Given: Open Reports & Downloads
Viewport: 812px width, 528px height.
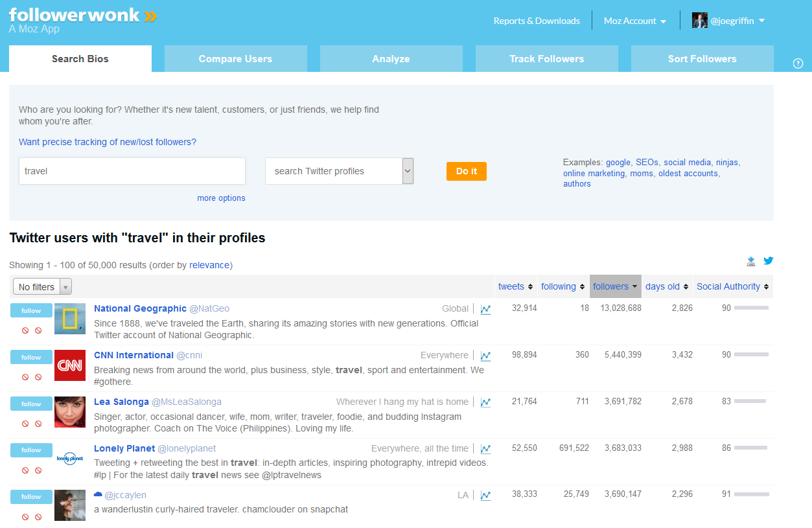Looking at the screenshot, I should point(537,21).
